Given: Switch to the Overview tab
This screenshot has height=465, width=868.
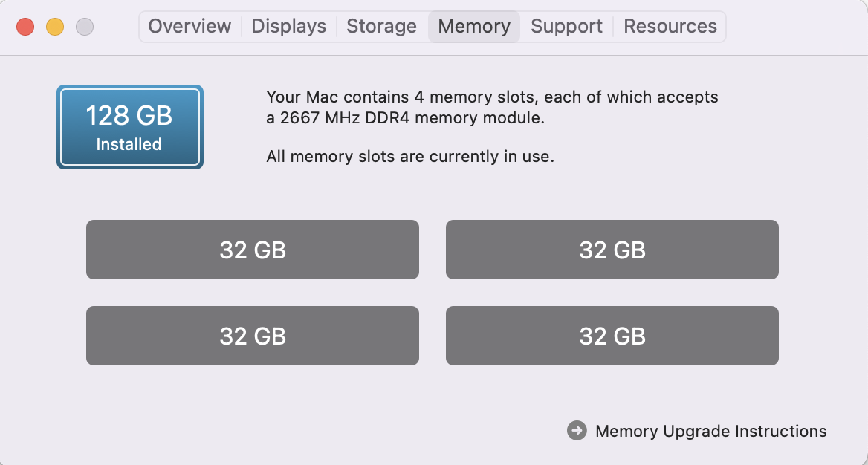Looking at the screenshot, I should pos(190,27).
